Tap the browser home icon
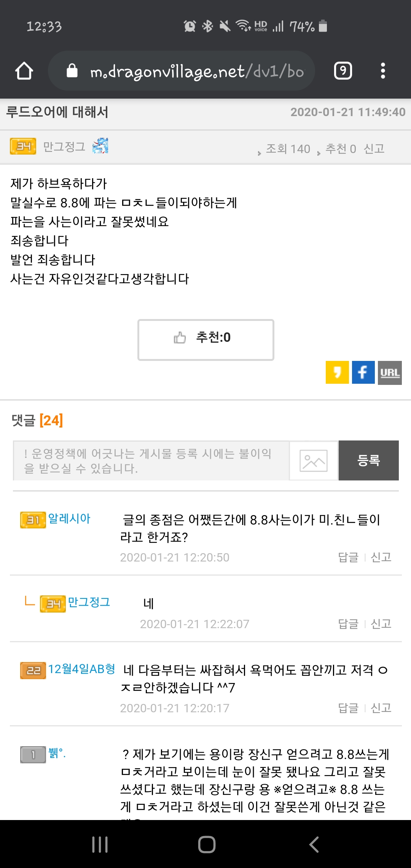Screen dimensions: 411x868 click(24, 71)
